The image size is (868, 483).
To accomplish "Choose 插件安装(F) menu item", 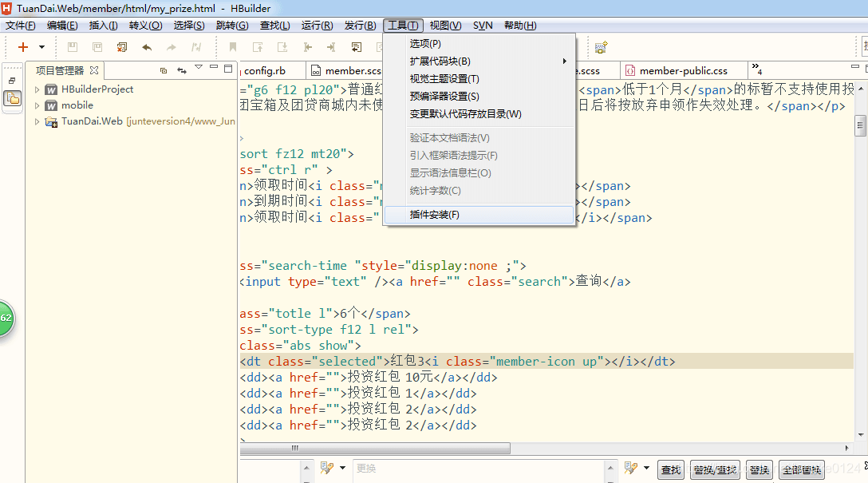I will coord(479,215).
